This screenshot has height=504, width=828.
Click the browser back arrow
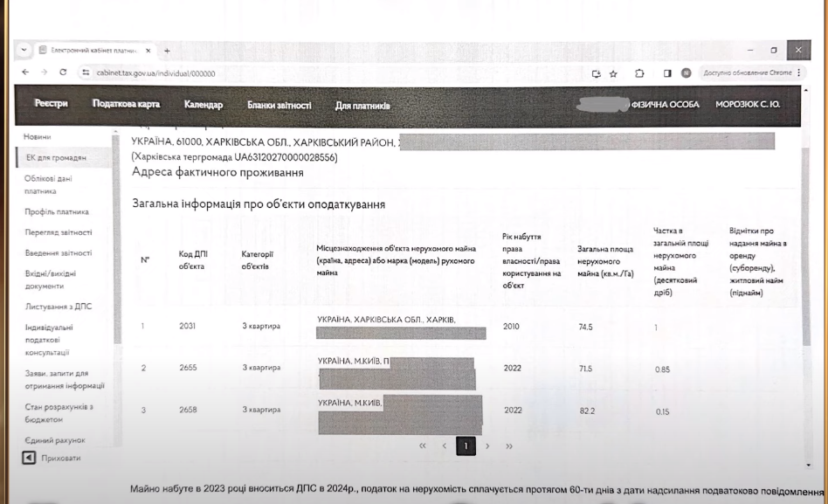pos(24,73)
